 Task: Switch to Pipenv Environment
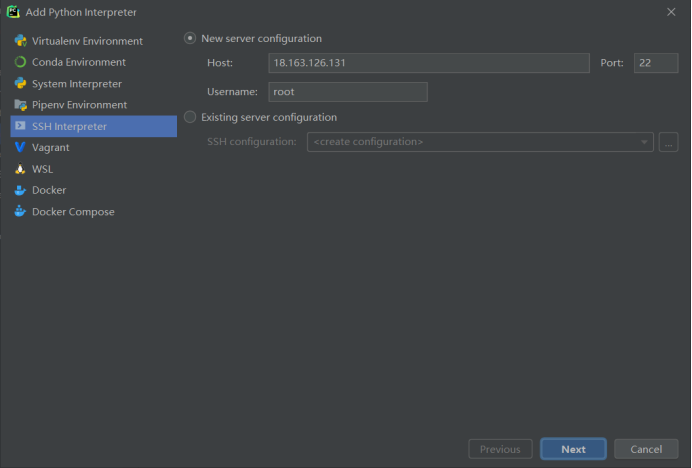point(94,105)
